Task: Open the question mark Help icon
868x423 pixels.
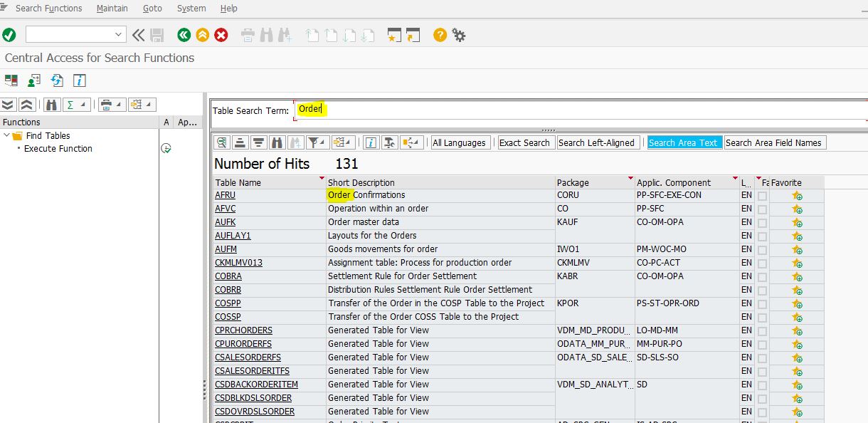Action: [x=440, y=35]
